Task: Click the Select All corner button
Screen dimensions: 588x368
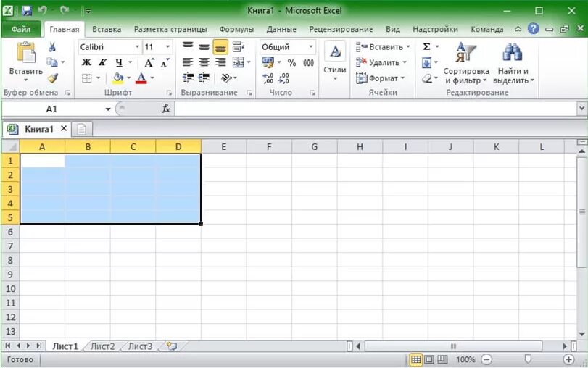Action: click(10, 146)
